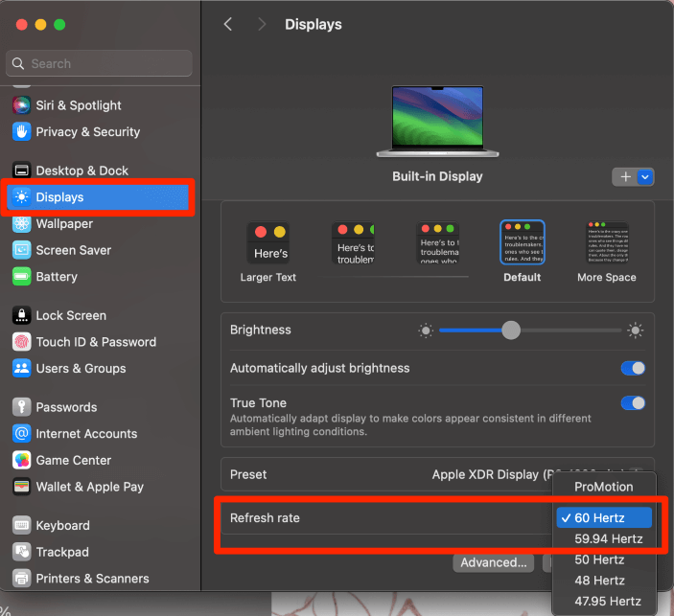Image resolution: width=674 pixels, height=616 pixels.
Task: Click the Built-in Display laptop image
Action: click(x=437, y=122)
